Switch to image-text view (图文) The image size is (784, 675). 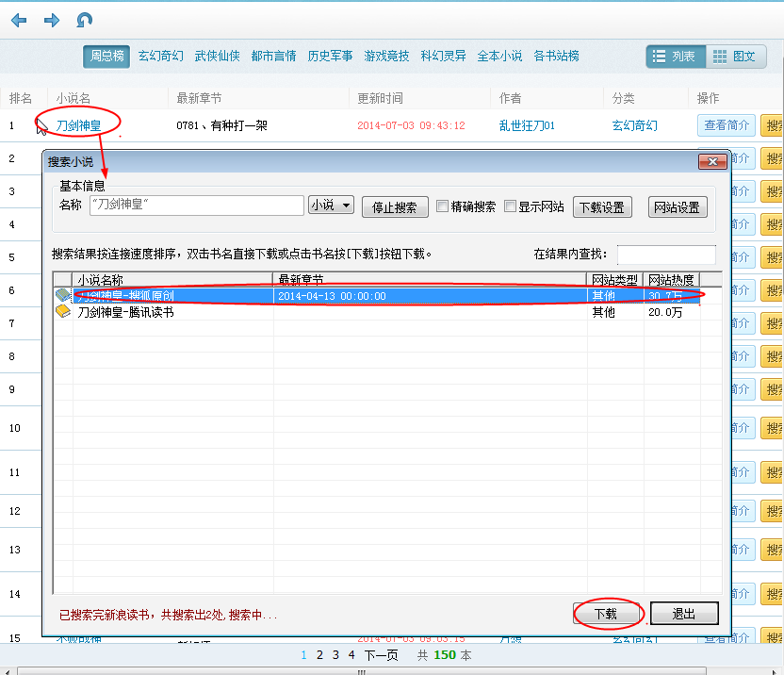coord(736,57)
